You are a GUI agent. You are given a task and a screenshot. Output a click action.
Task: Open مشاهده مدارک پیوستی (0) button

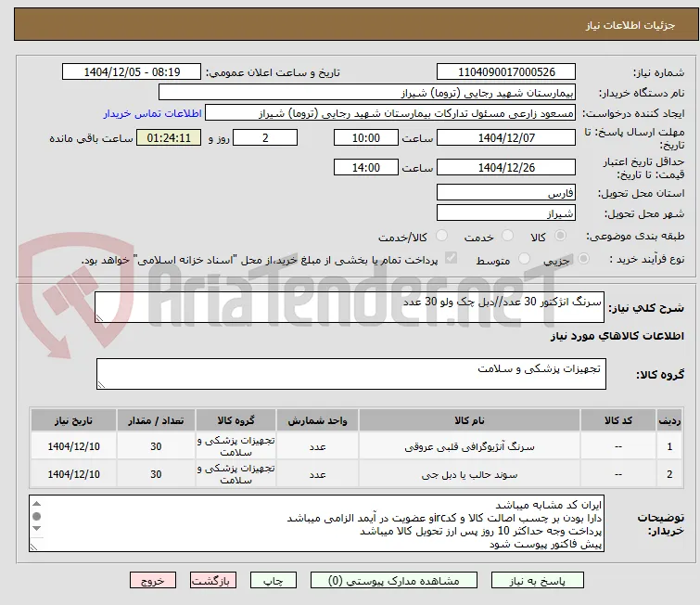[x=394, y=581]
